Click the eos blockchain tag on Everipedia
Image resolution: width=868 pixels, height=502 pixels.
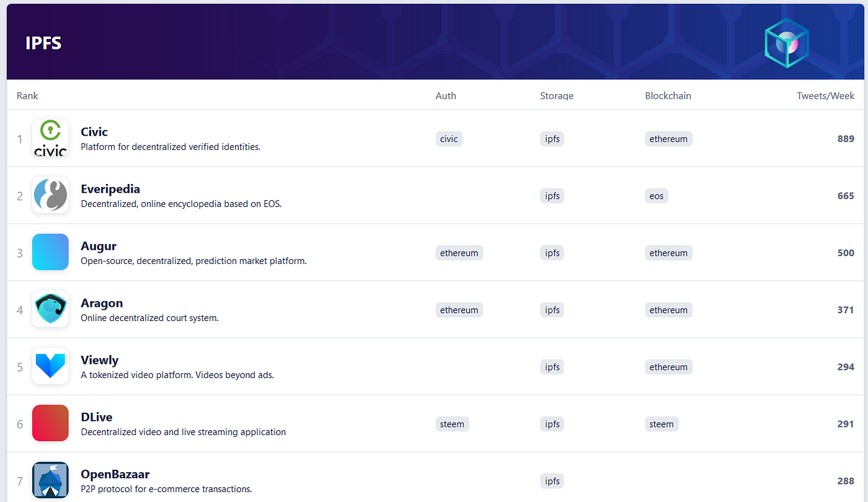tap(657, 196)
